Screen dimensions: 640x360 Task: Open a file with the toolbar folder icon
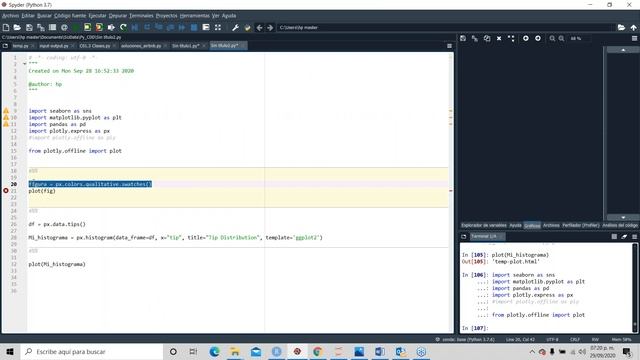[x=17, y=27]
